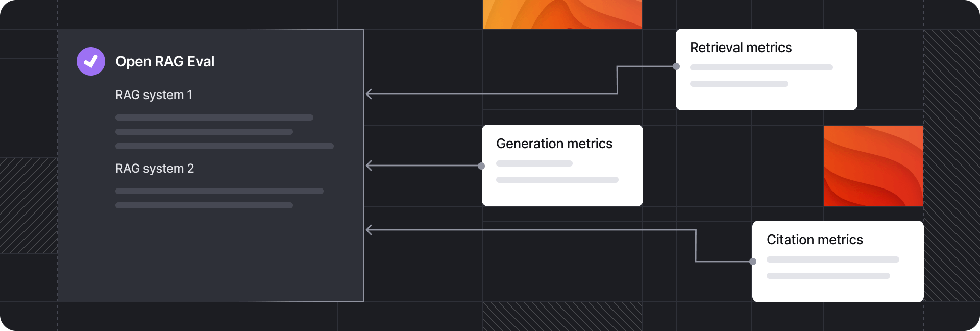The width and height of the screenshot is (980, 331).
Task: Open the Generation metrics card heading
Action: (554, 144)
